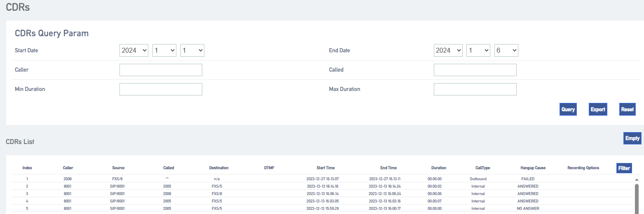Open the End Date day dropdown
644x214 pixels.
[506, 50]
